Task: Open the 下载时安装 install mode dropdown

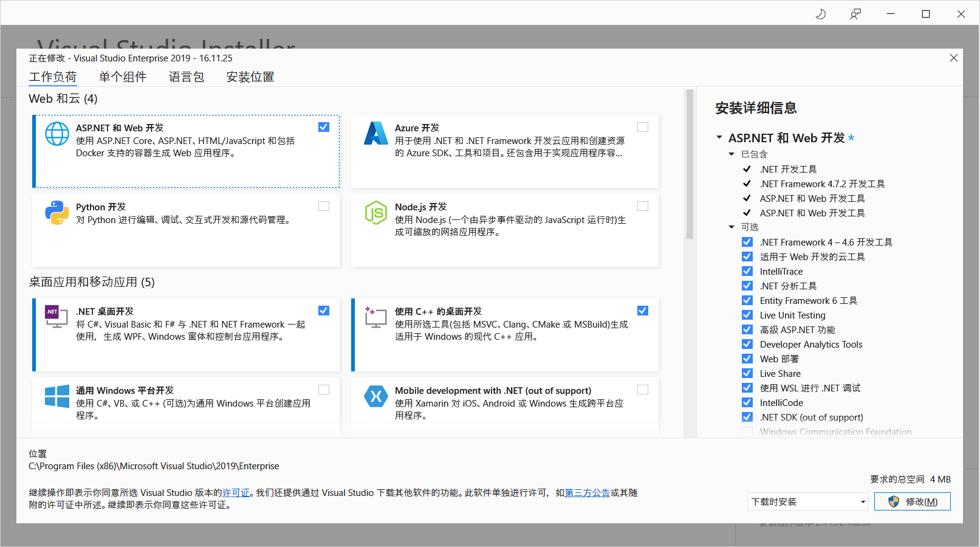Action: point(808,501)
